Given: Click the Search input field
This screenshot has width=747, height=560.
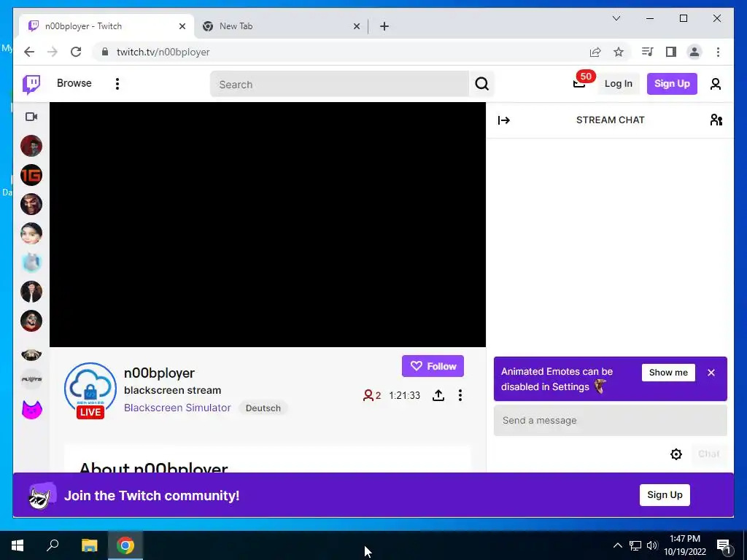Looking at the screenshot, I should click(339, 85).
